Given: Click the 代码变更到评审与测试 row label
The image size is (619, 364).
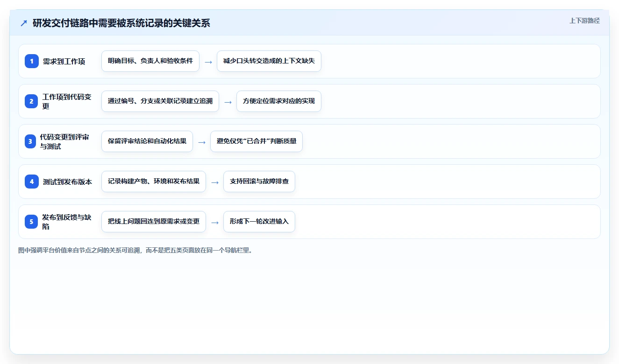Looking at the screenshot, I should 64,141.
